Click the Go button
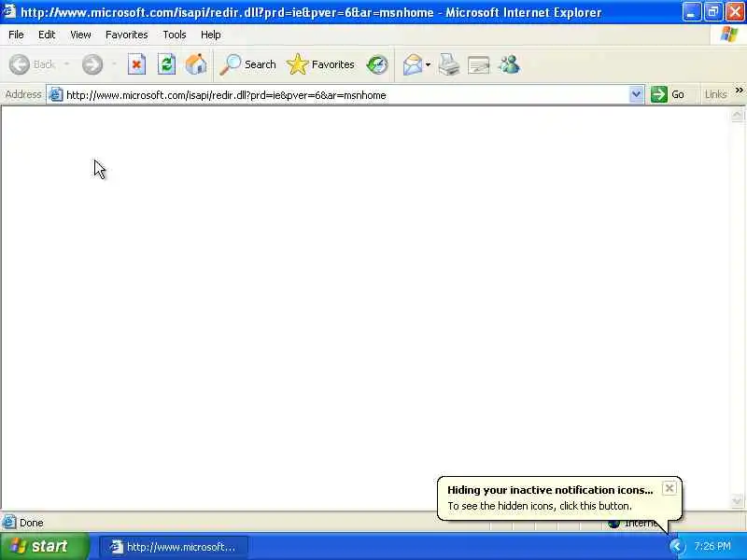 [668, 94]
